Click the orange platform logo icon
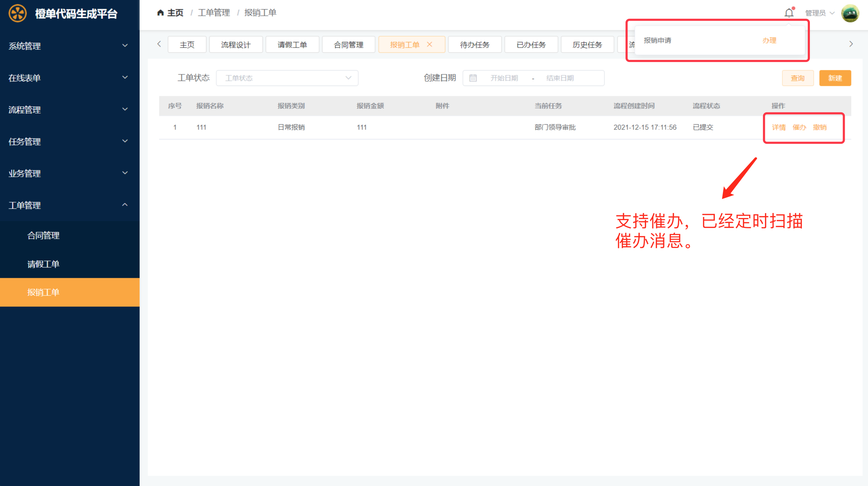This screenshot has width=868, height=486. pyautogui.click(x=17, y=13)
